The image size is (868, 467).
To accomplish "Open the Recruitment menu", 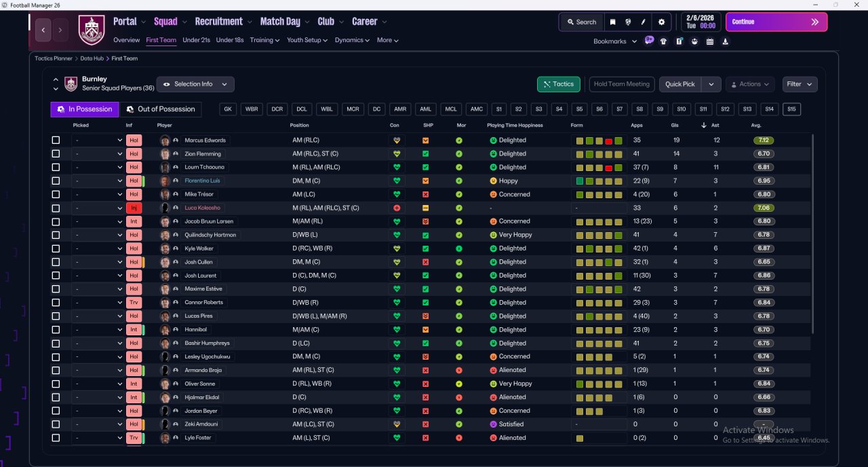I will (223, 22).
